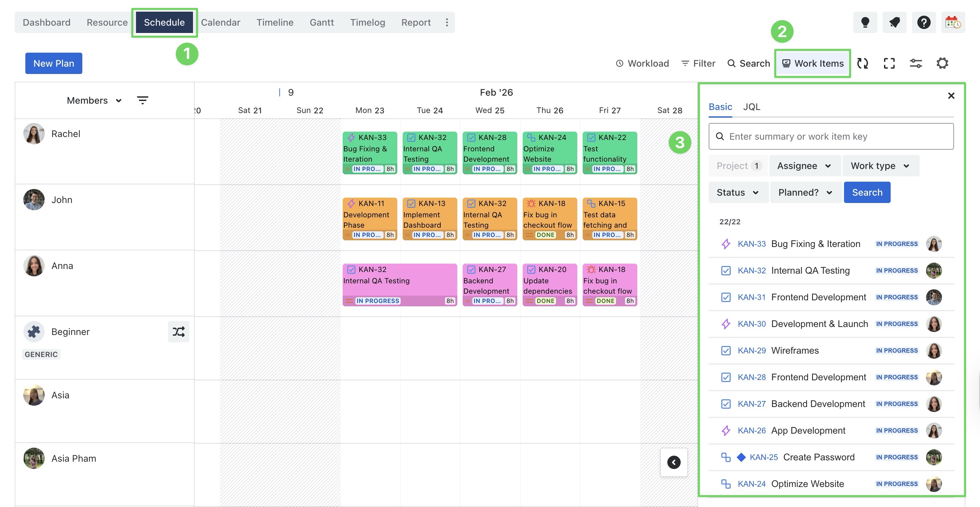This screenshot has width=980, height=507.
Task: Open the Work type dropdown
Action: (880, 166)
